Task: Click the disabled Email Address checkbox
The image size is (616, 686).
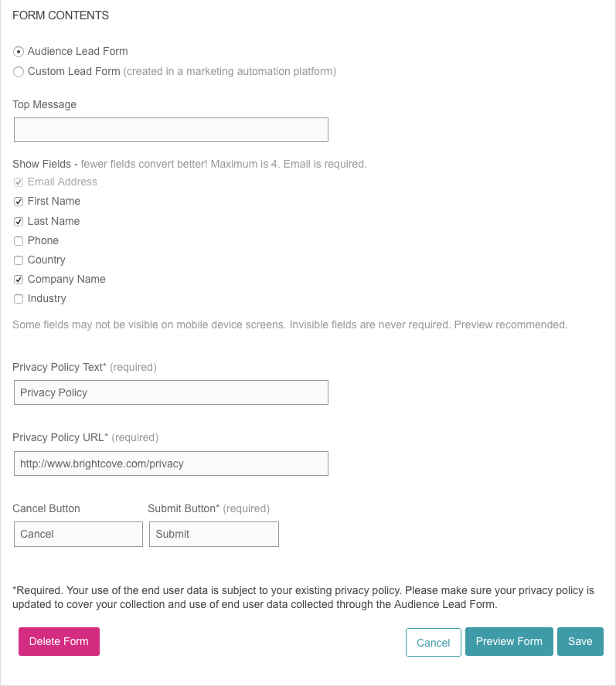Action: pyautogui.click(x=19, y=182)
